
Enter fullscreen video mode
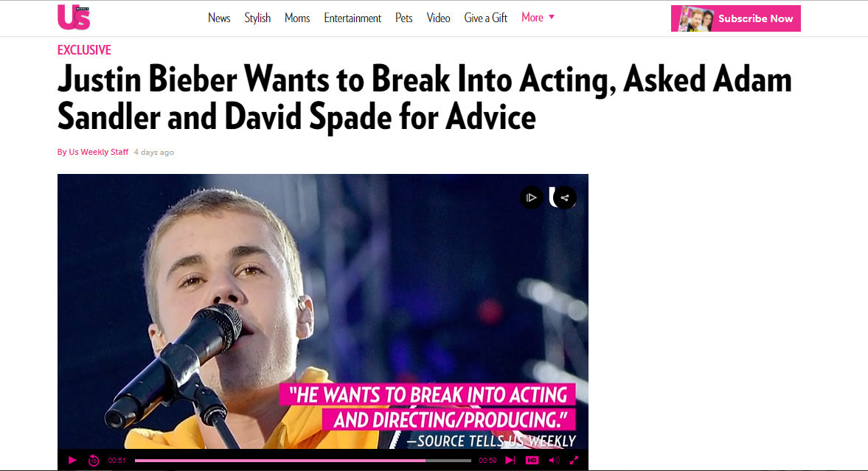[x=574, y=460]
